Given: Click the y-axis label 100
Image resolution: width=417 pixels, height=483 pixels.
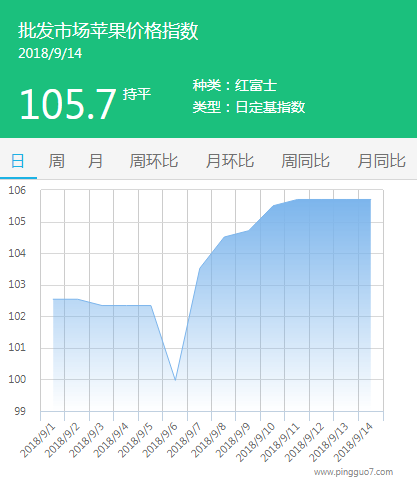Looking at the screenshot, I should click(x=17, y=379).
